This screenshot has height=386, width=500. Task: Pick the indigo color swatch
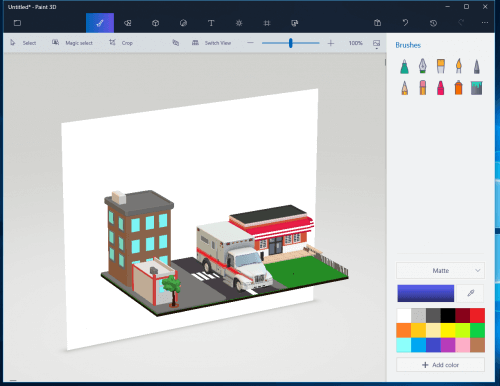point(433,345)
